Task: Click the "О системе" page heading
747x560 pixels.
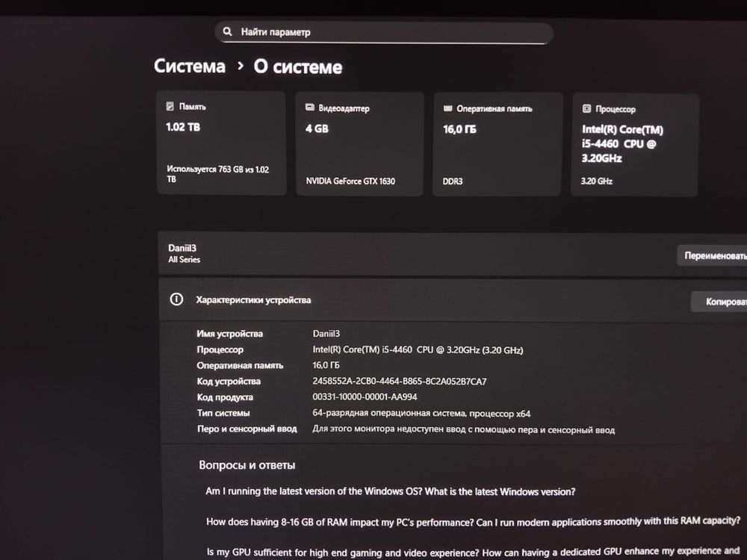Action: (x=298, y=66)
